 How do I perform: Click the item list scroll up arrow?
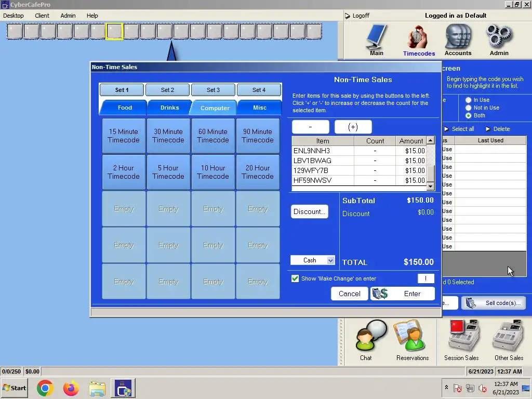click(x=430, y=140)
